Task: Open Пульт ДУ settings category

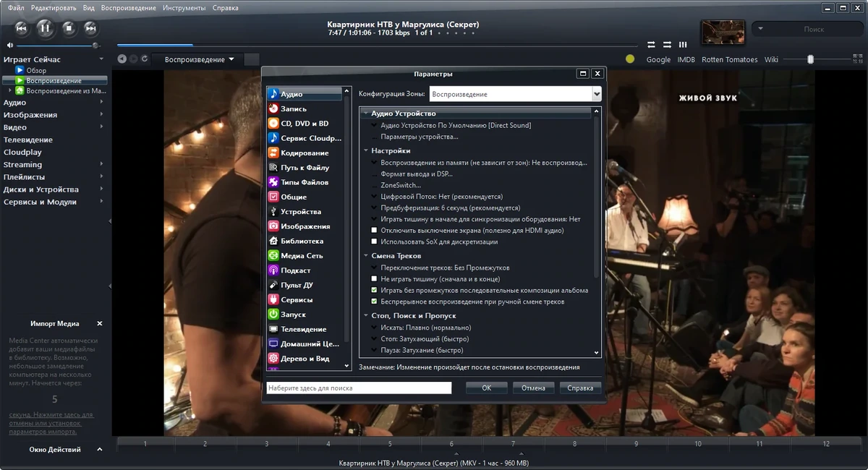Action: pyautogui.click(x=304, y=285)
